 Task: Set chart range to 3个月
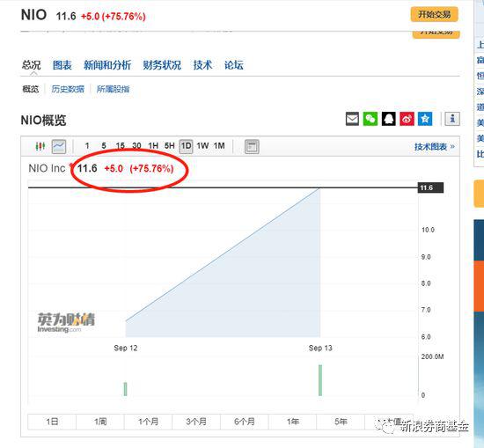(196, 422)
